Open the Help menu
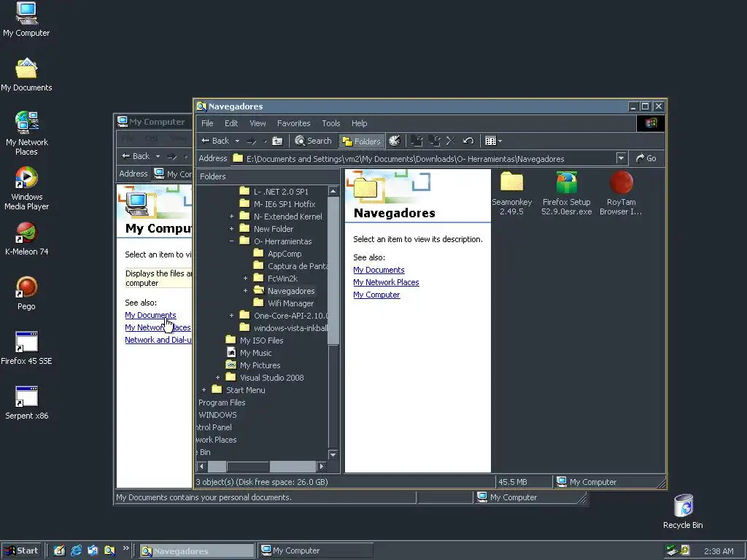Screen dimensions: 747x560 (359, 123)
